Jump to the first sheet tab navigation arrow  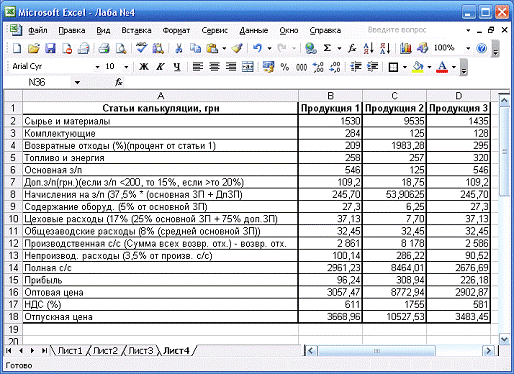(9, 351)
